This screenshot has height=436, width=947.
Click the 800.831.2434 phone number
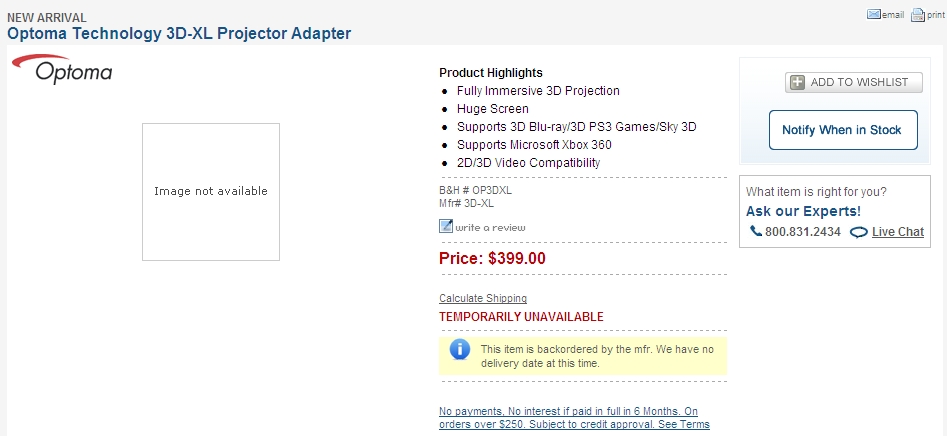point(803,232)
